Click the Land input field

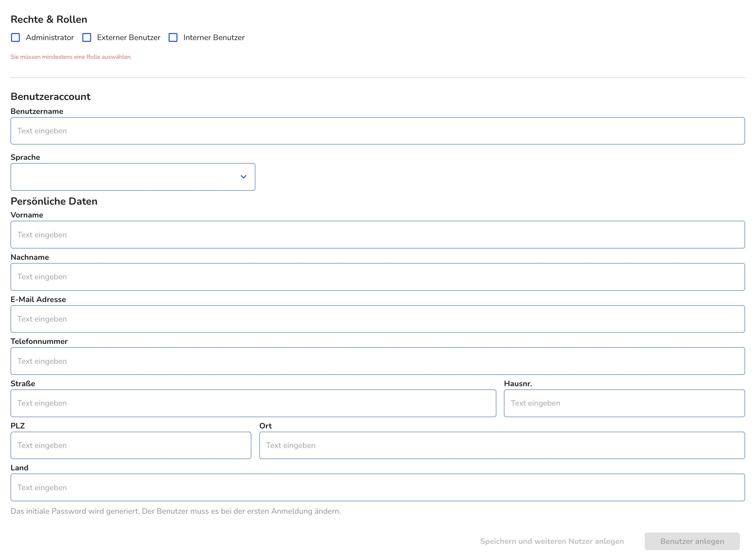(x=378, y=487)
